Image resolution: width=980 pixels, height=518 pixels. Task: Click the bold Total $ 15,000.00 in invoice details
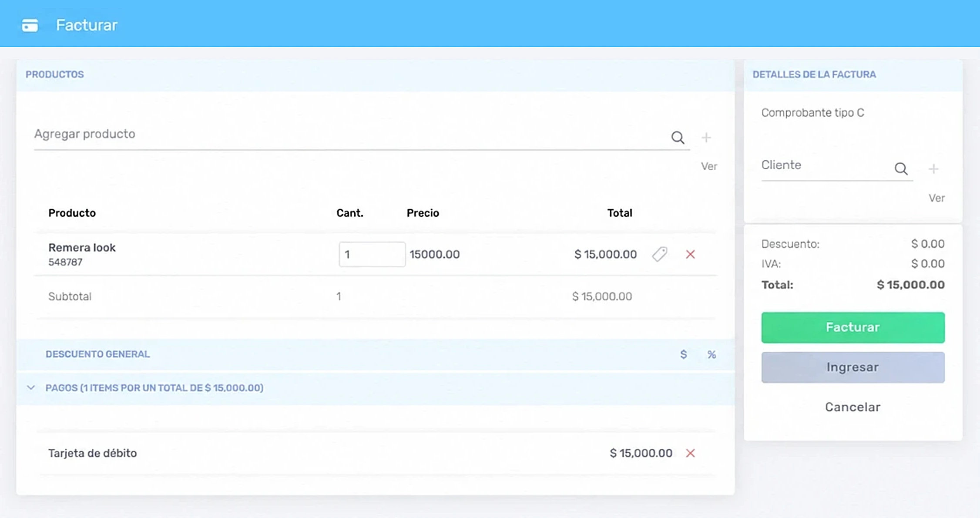point(910,285)
